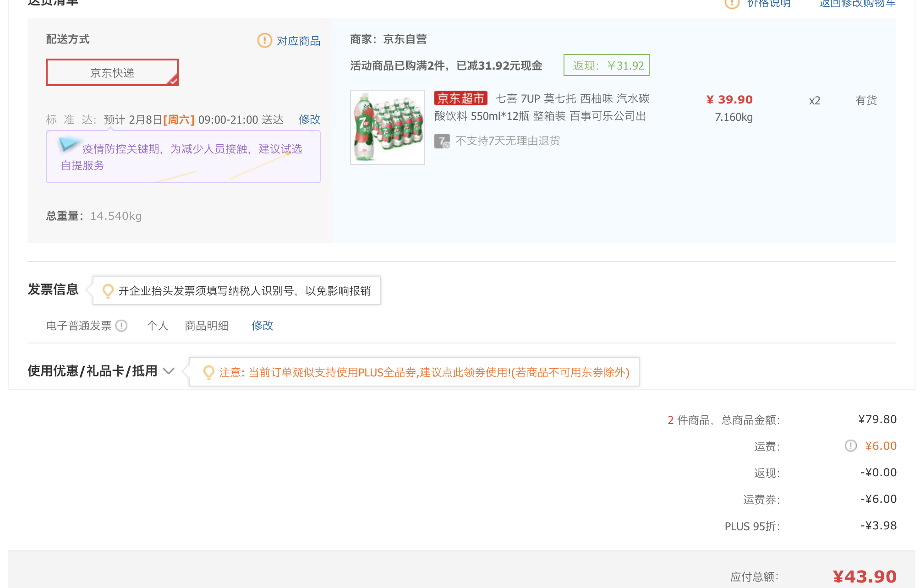Click info icon beside 电子普通发票

click(121, 326)
